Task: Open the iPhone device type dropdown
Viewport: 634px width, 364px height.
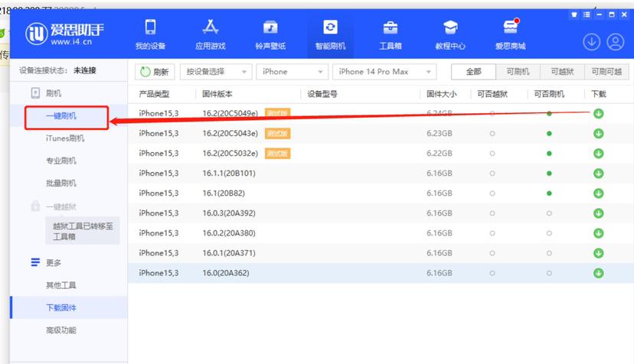Action: (x=292, y=72)
